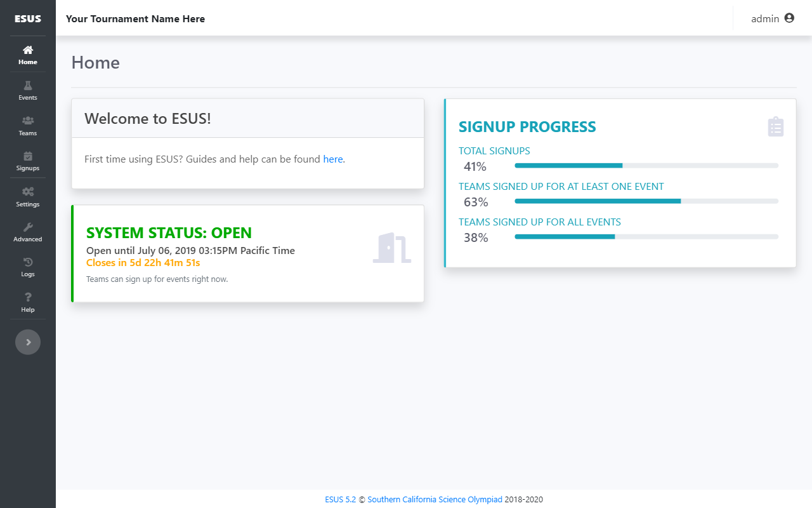The image size is (812, 508).
Task: Click the tournament name header text
Action: [135, 19]
